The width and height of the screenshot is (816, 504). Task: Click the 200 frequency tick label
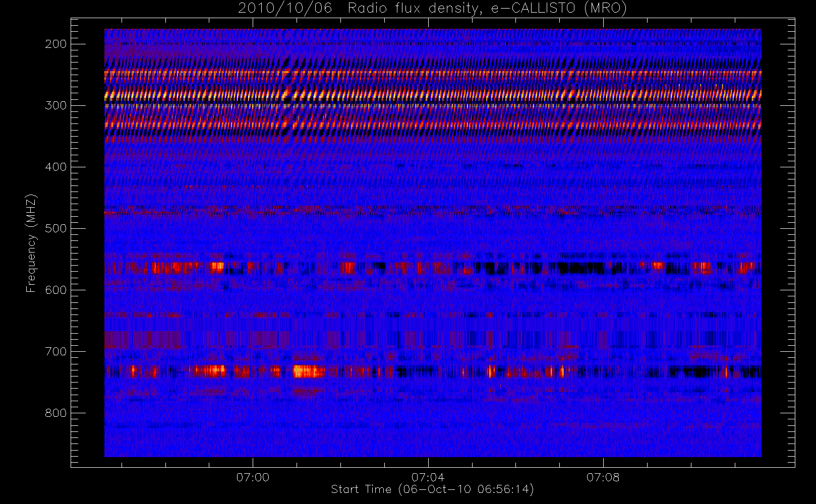click(x=56, y=44)
